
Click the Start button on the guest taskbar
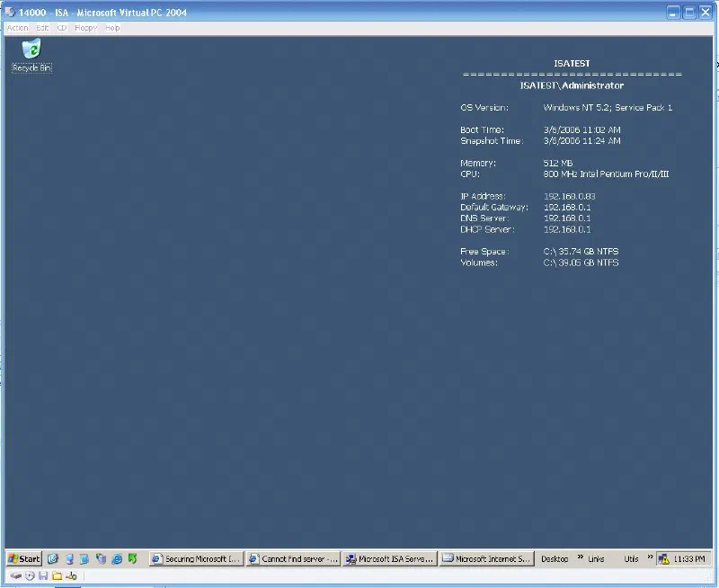24,558
